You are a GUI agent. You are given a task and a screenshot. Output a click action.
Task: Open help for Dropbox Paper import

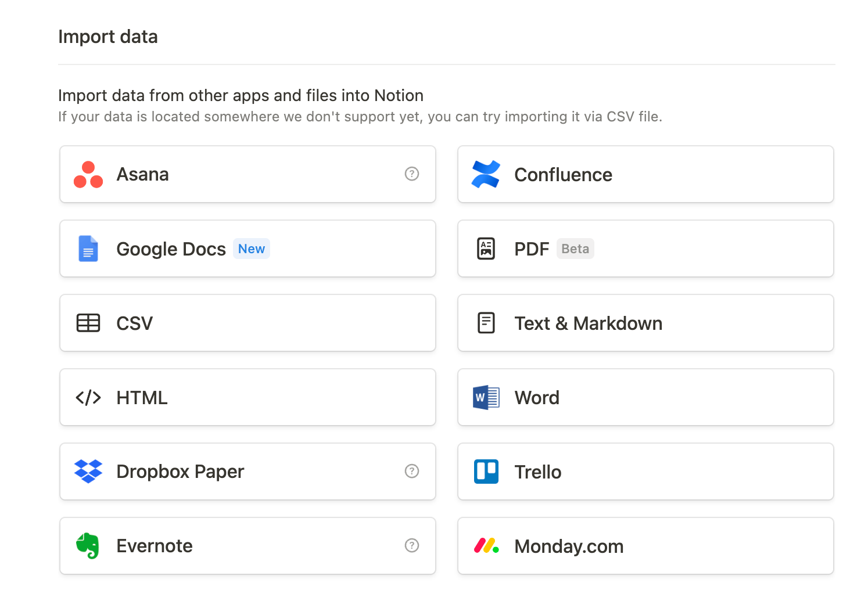pyautogui.click(x=412, y=471)
